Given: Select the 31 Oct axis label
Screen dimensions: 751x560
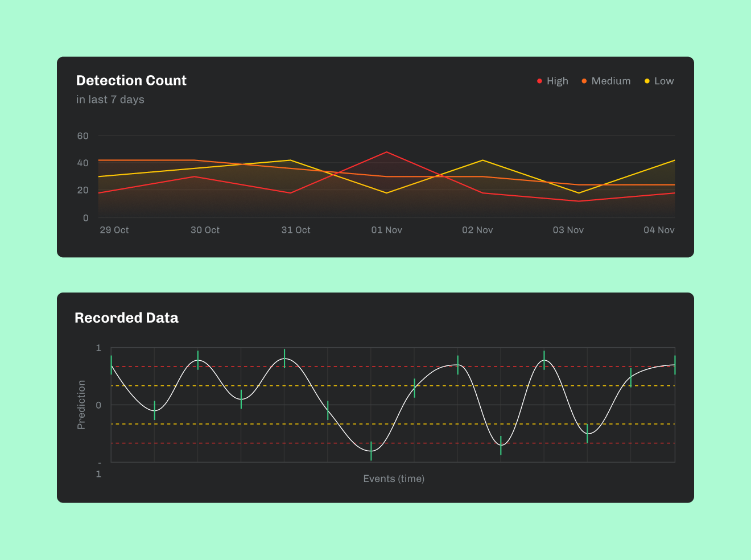Looking at the screenshot, I should point(296,230).
